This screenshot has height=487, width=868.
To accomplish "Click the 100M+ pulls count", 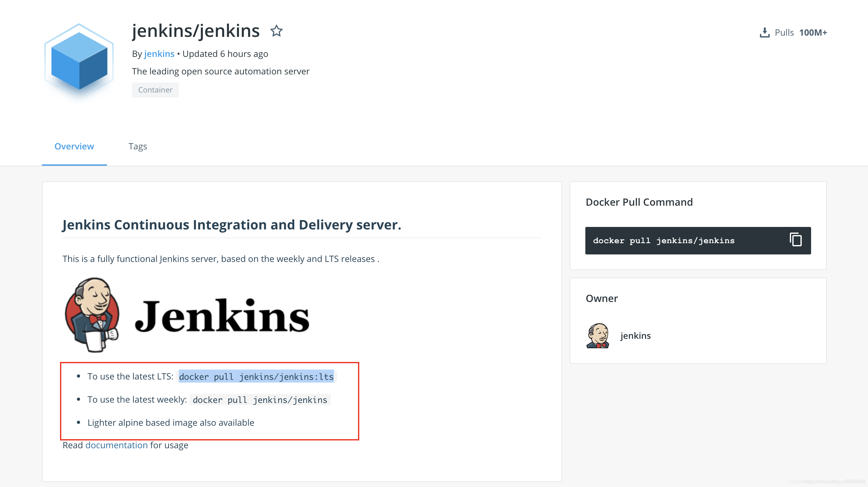I will [x=813, y=33].
